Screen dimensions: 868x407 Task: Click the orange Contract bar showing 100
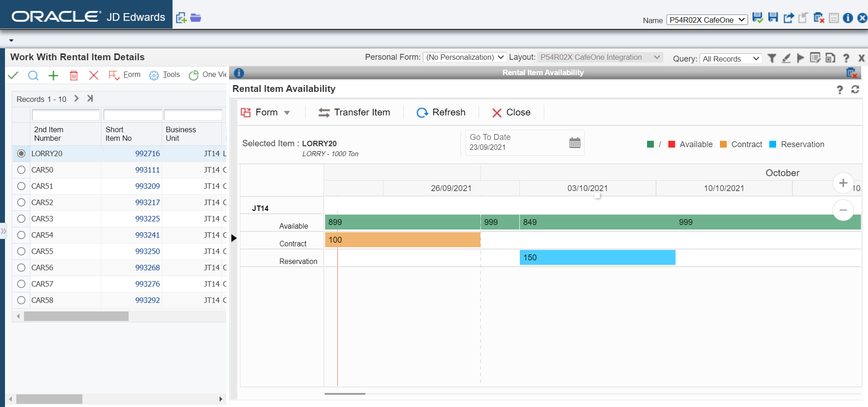point(403,240)
